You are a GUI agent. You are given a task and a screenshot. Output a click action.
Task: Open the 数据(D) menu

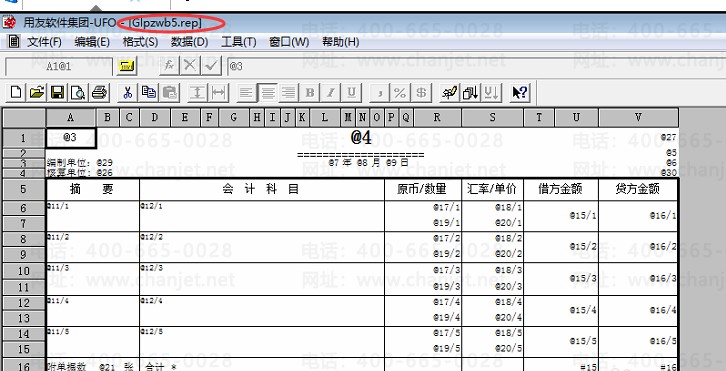point(189,42)
